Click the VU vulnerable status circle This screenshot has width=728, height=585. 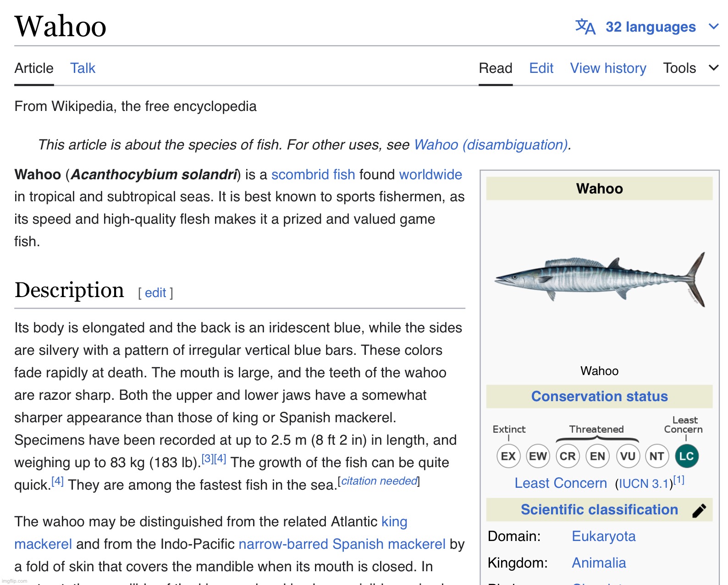point(628,456)
